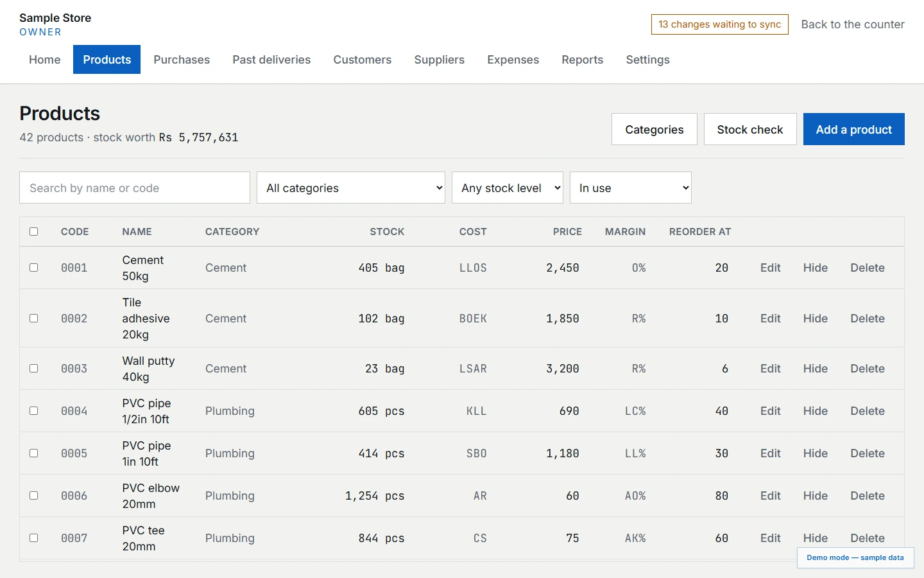Select the Tile adhesive 20kg row checkbox
924x578 pixels.
[x=34, y=319]
